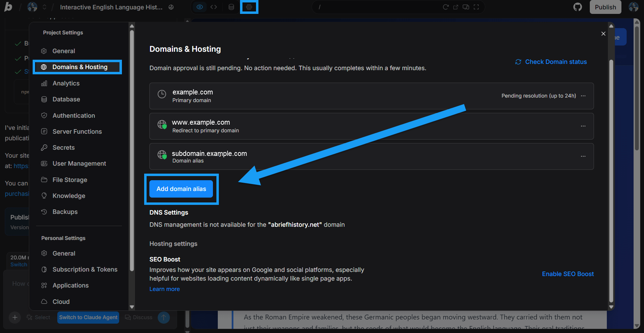Open Subscription & Tokens settings
The height and width of the screenshot is (333, 644).
84,269
